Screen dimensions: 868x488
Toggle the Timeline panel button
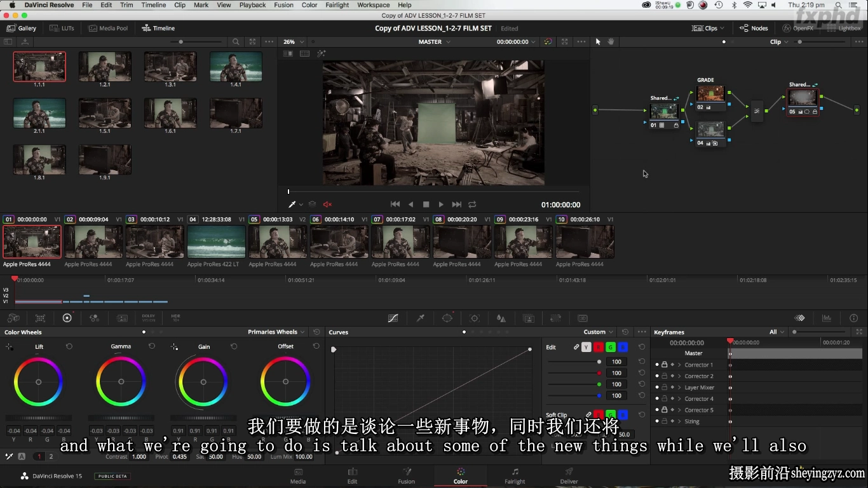point(158,28)
